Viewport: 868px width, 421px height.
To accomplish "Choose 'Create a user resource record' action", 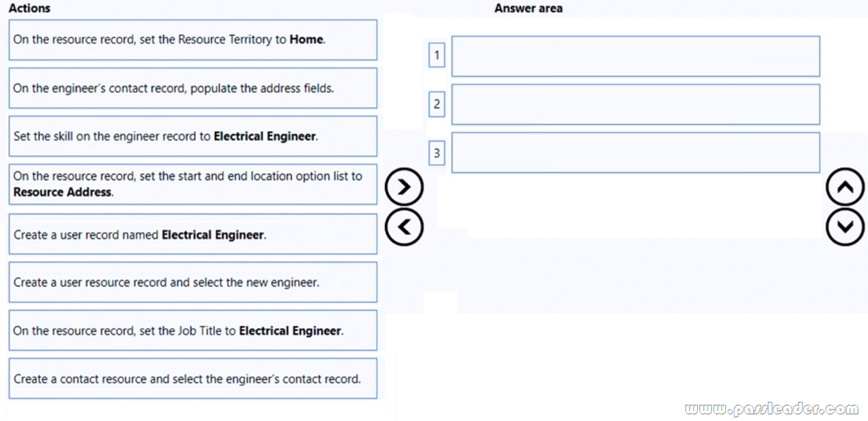I will click(x=192, y=282).
